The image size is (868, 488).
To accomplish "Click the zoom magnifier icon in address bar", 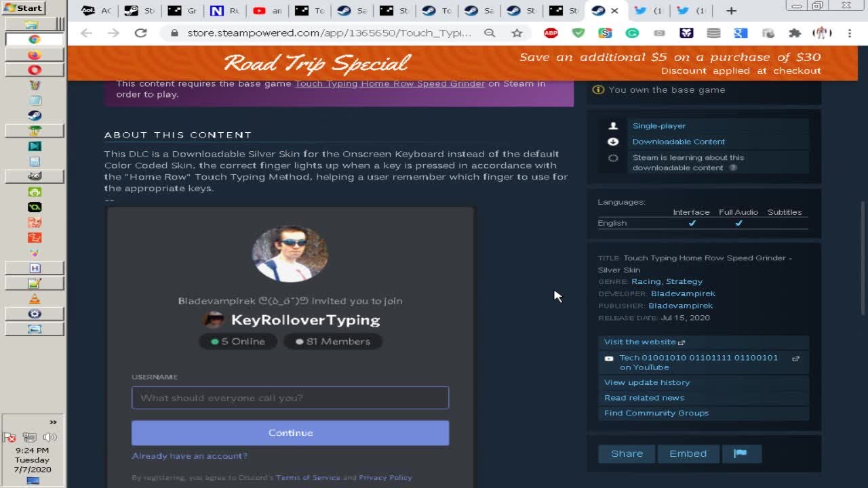I will (490, 33).
